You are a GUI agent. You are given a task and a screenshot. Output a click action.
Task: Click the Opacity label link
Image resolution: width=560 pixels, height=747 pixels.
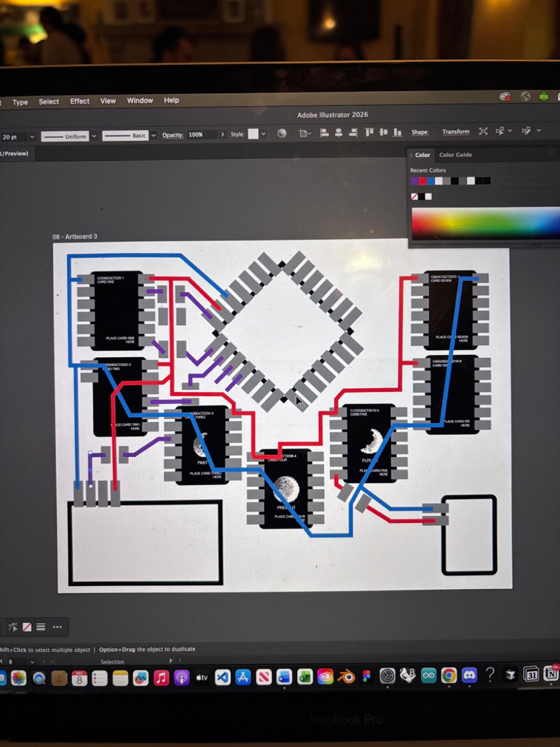(172, 135)
